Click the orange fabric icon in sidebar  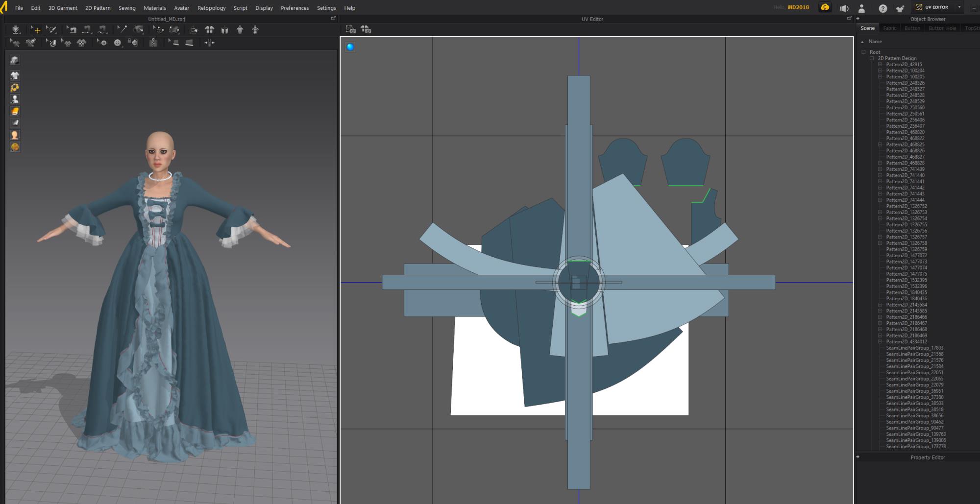pos(15,111)
